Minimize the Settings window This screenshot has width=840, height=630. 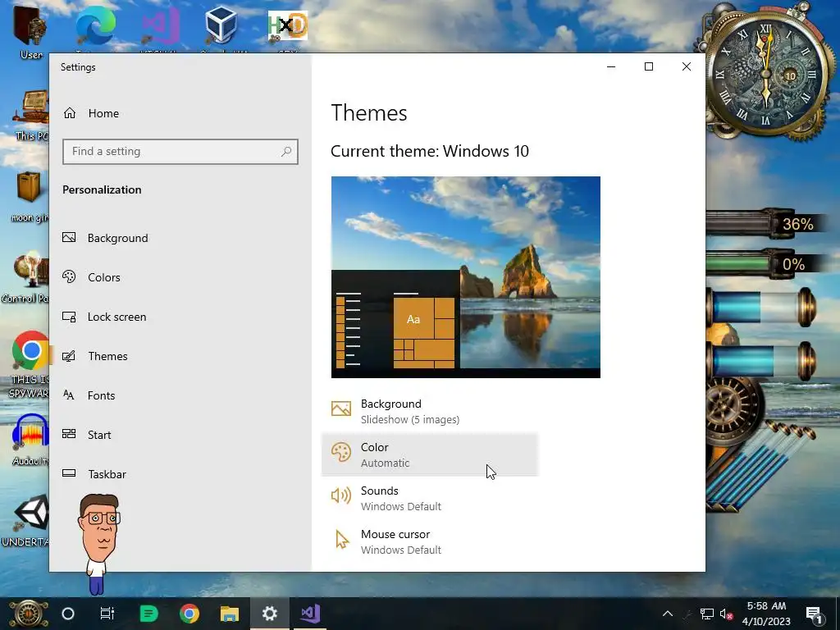click(x=611, y=66)
